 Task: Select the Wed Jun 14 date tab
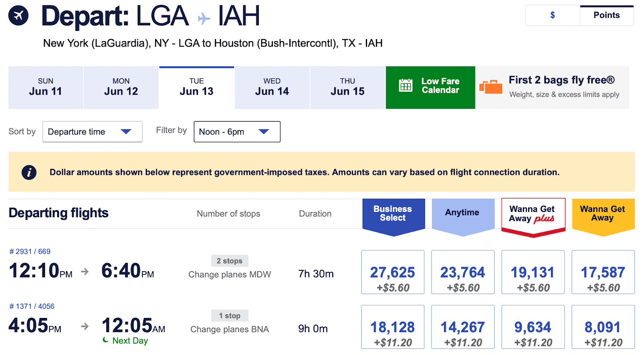[x=272, y=87]
